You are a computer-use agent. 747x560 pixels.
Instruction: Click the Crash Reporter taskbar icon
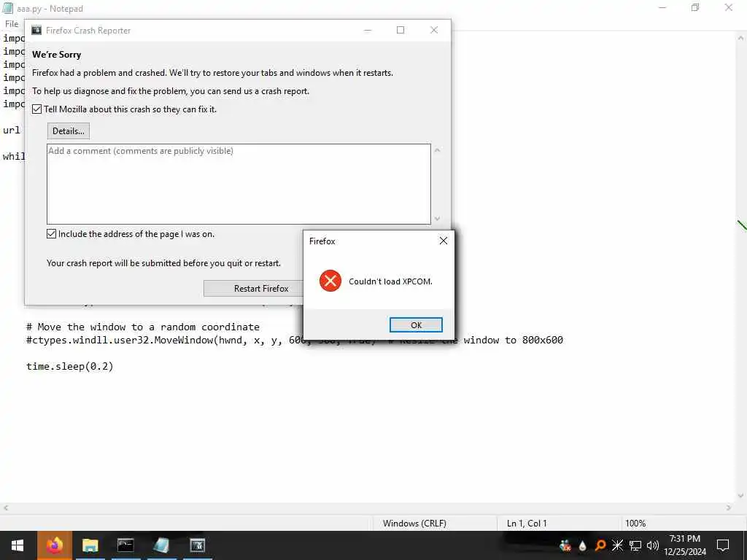(197, 545)
